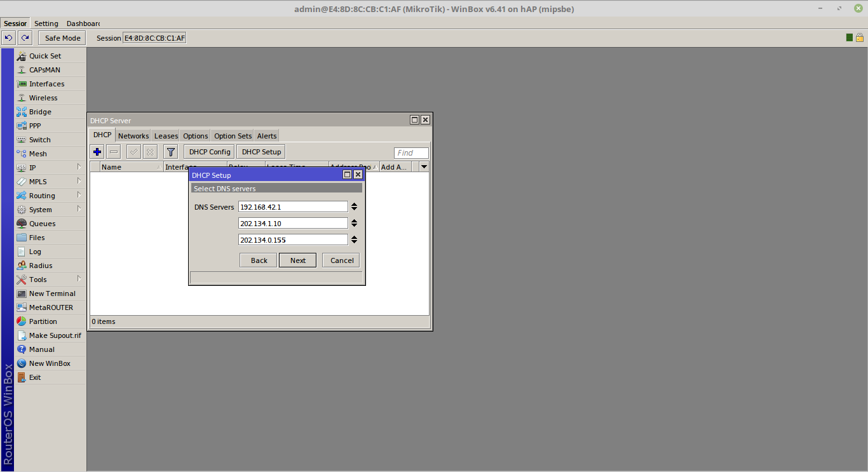868x472 pixels.
Task: Open the Switch menu
Action: (50, 140)
